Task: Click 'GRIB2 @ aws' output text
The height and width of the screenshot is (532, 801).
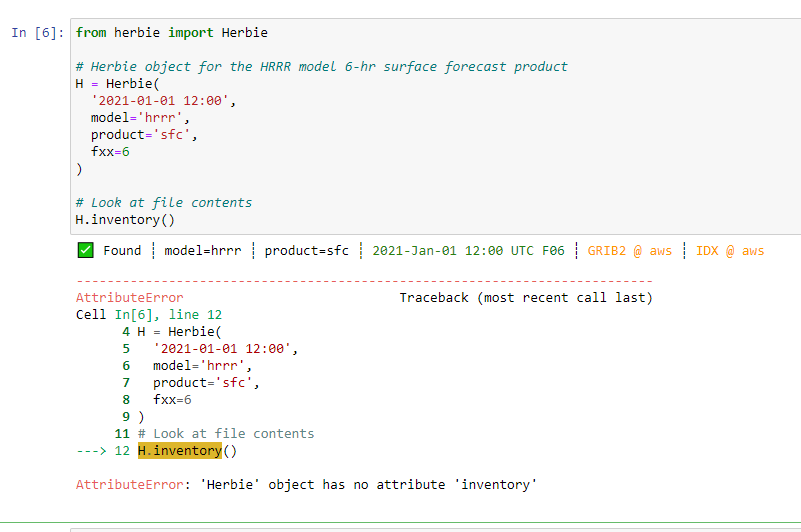Action: pos(629,251)
